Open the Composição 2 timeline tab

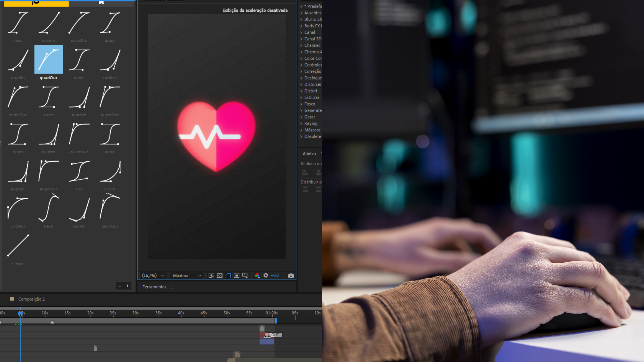click(x=31, y=299)
